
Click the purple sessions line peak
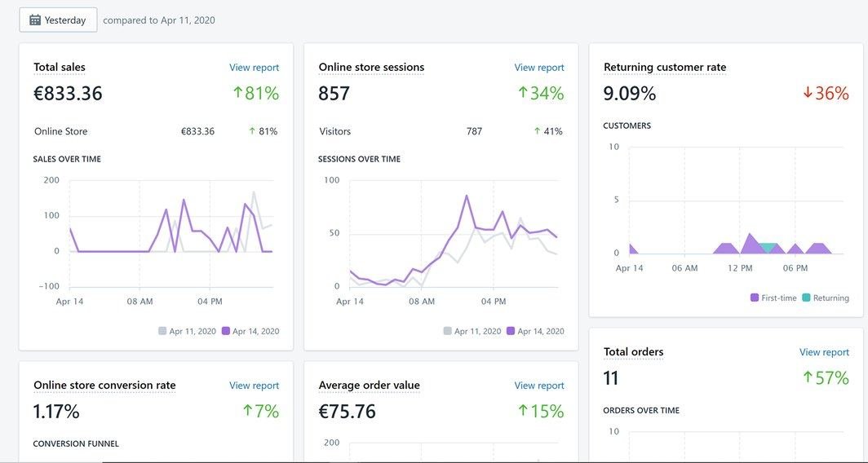click(x=467, y=196)
